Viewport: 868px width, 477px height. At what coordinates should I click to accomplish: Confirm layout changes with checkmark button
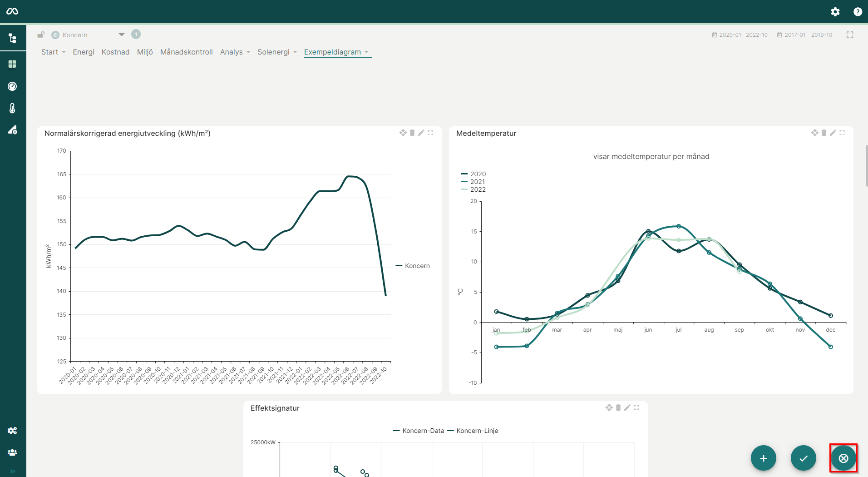click(804, 458)
